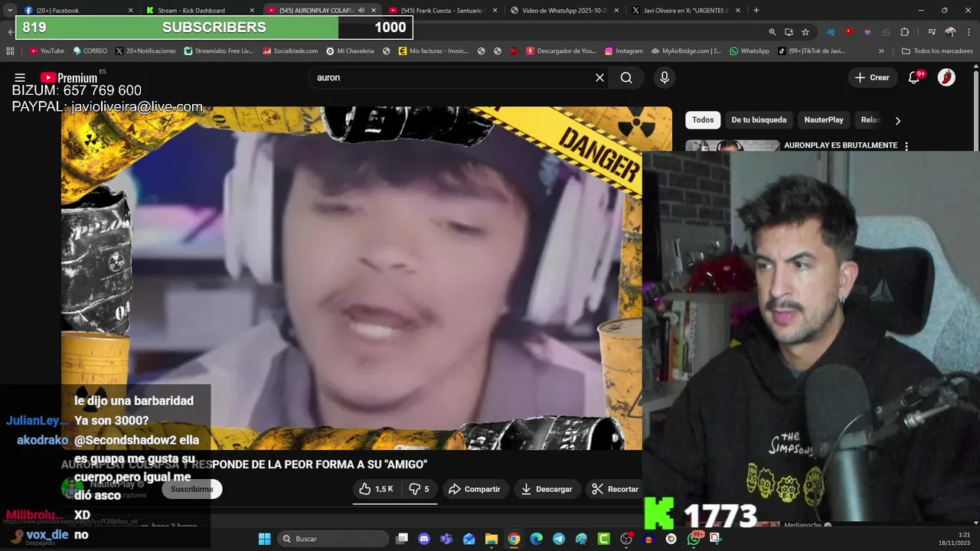Screen dimensions: 980x551
Task: Open the YouTube hamburger guide menu
Action: [x=20, y=77]
